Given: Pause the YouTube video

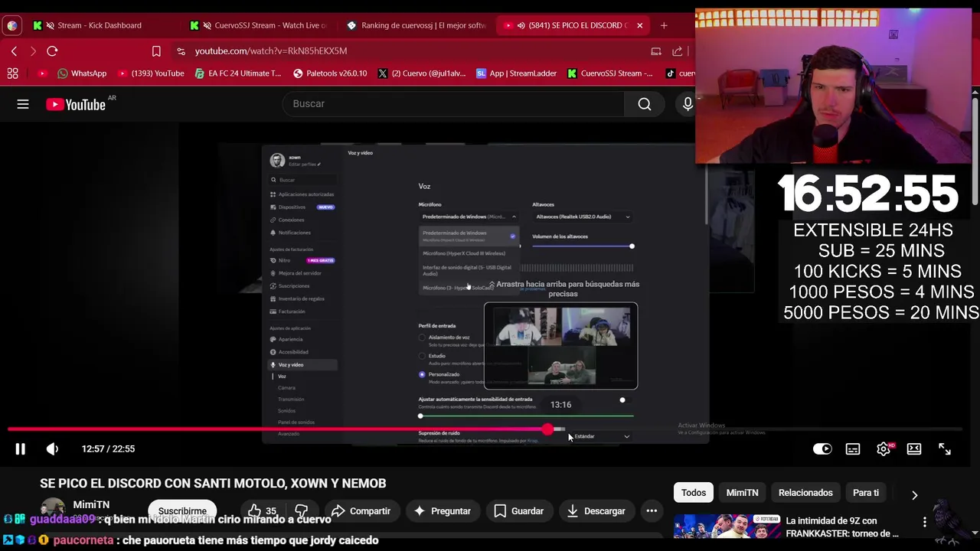Looking at the screenshot, I should click(x=21, y=449).
